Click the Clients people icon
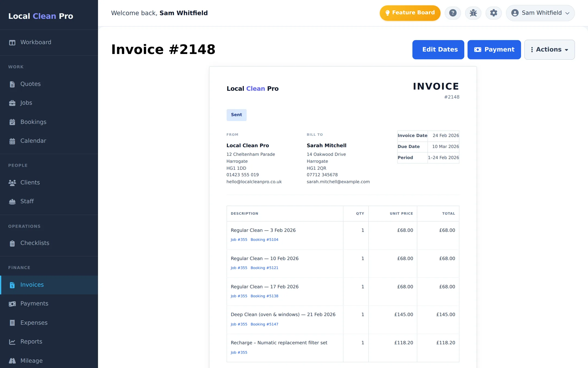 click(x=12, y=183)
